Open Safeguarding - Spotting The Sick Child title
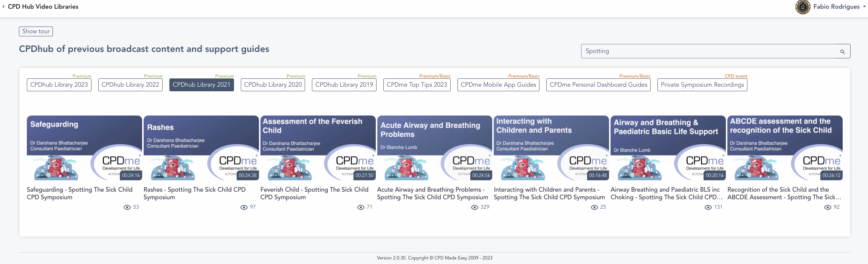The image size is (868, 264). pyautogui.click(x=80, y=193)
